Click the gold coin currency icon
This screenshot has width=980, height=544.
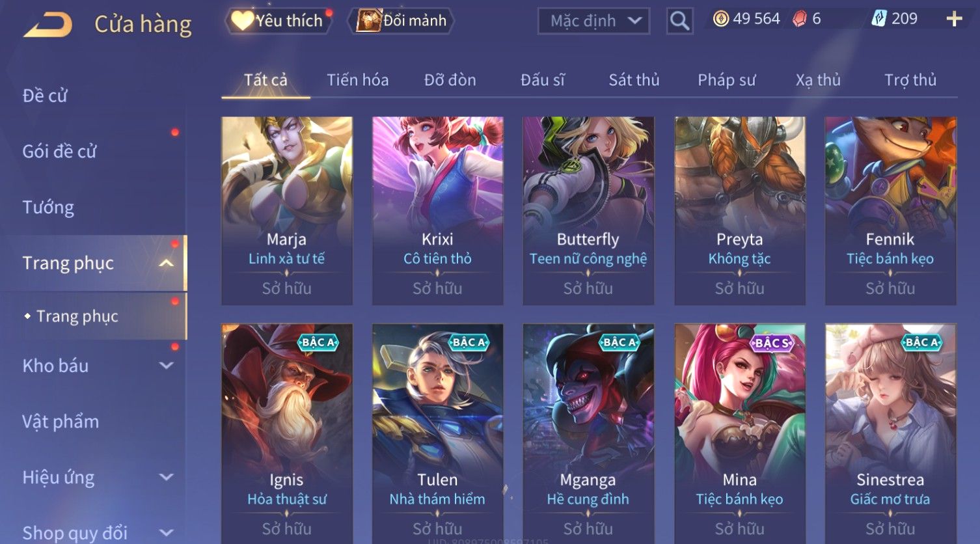(x=721, y=19)
